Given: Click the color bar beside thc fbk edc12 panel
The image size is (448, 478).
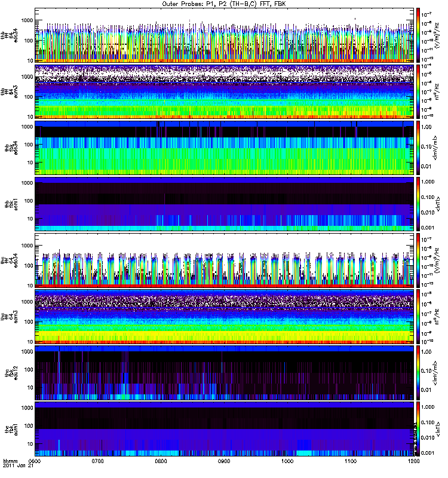Looking at the screenshot, I should (418, 372).
